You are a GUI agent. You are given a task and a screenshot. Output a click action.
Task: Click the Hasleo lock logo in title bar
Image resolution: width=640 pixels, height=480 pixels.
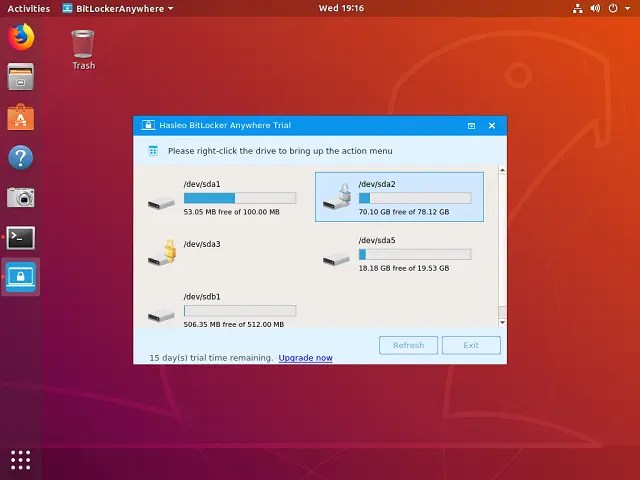148,125
